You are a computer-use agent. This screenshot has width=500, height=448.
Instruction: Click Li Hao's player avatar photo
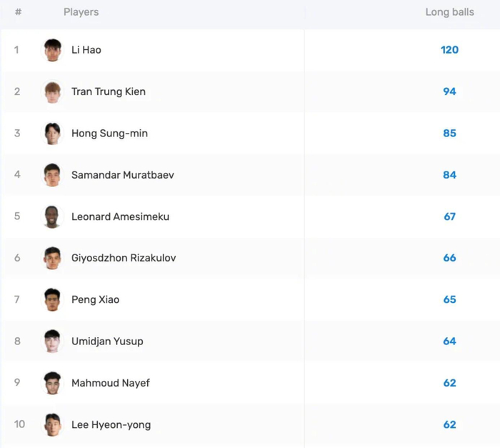[52, 50]
